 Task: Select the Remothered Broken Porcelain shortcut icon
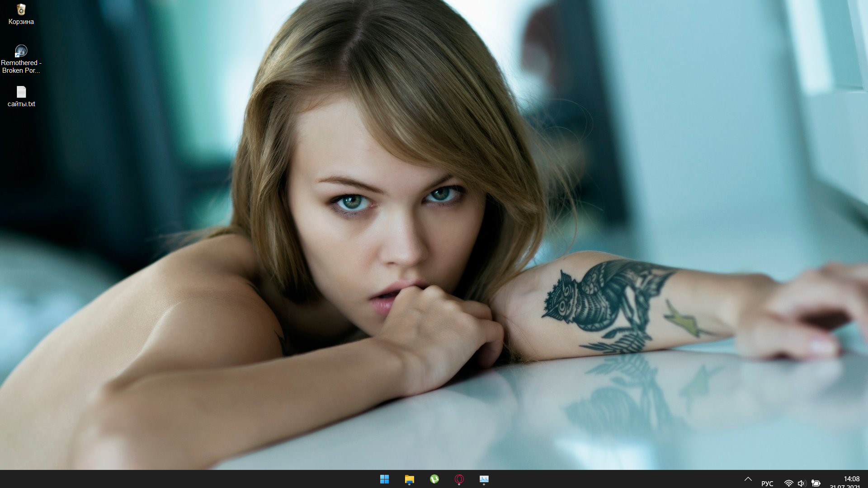coord(21,51)
